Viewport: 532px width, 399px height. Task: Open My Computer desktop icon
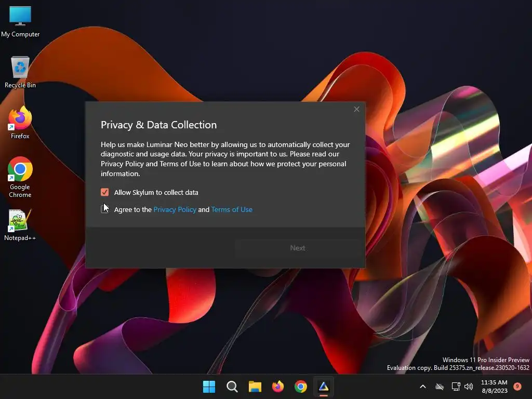pos(20,21)
